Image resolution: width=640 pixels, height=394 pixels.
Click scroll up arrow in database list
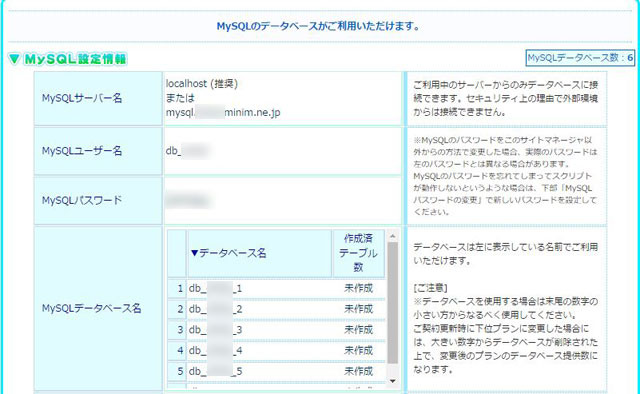click(392, 236)
